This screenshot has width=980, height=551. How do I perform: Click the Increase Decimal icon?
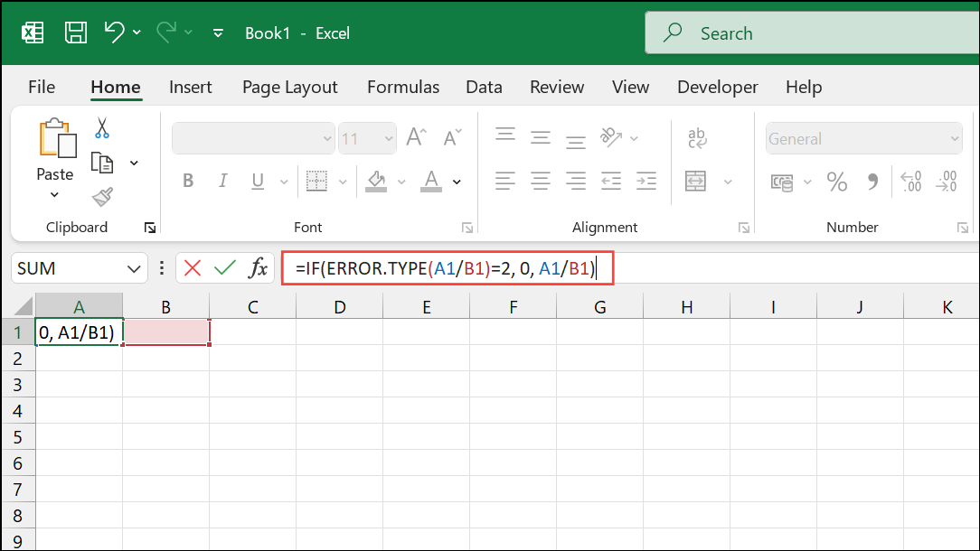pyautogui.click(x=913, y=181)
